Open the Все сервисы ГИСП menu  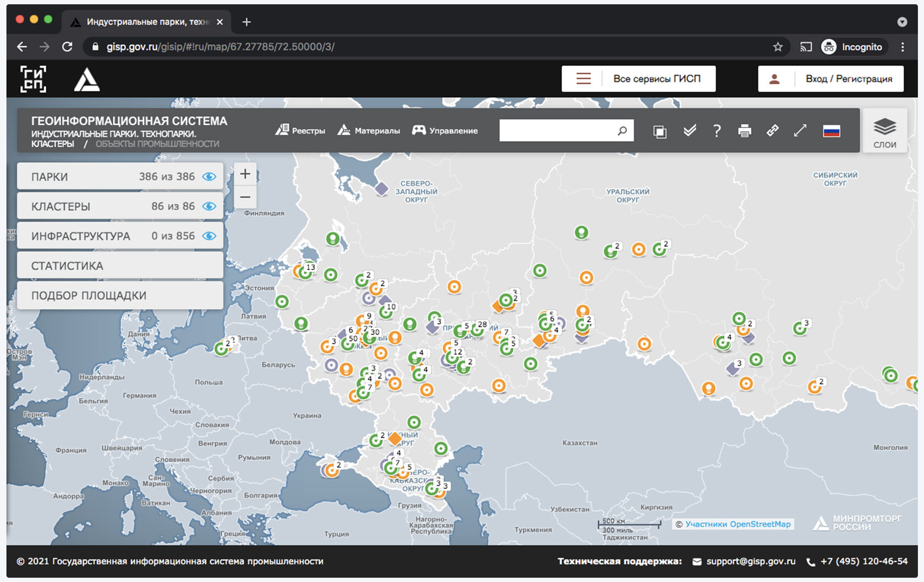(638, 79)
